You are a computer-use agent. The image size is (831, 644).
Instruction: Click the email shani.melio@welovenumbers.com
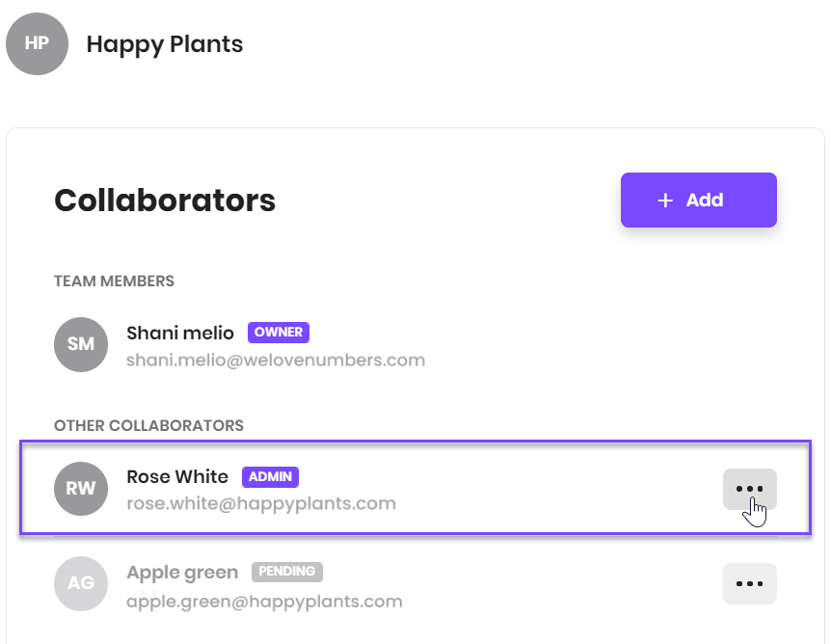(276, 360)
